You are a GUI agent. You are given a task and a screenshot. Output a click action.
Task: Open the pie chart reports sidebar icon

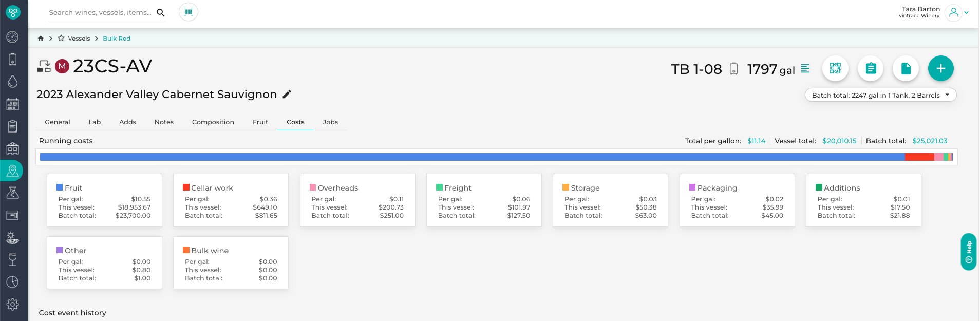coord(13,282)
